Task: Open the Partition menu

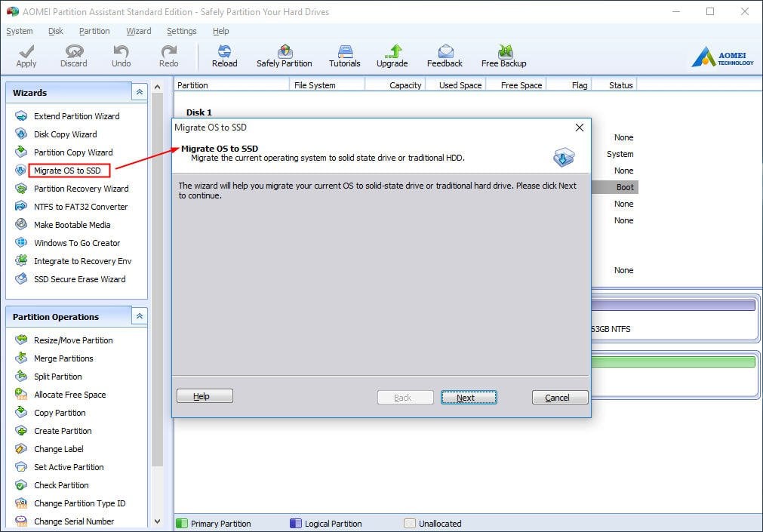Action: (x=94, y=31)
